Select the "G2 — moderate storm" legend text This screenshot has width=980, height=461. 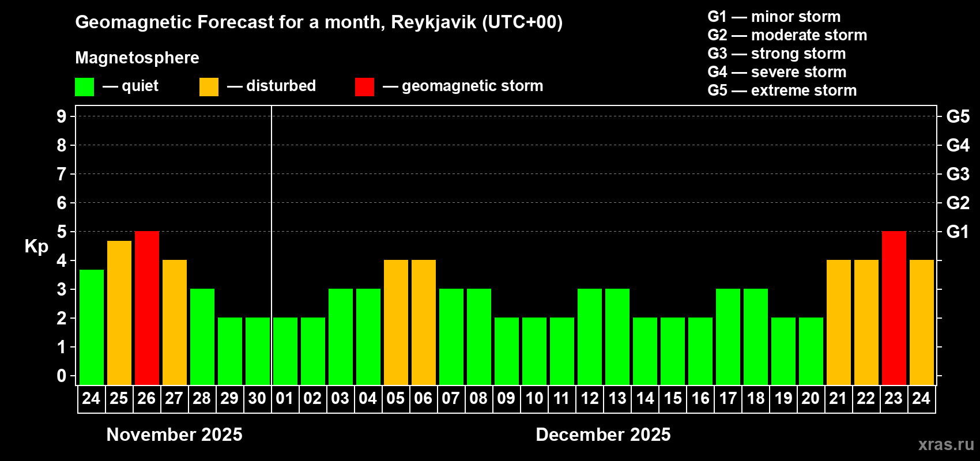(x=787, y=35)
